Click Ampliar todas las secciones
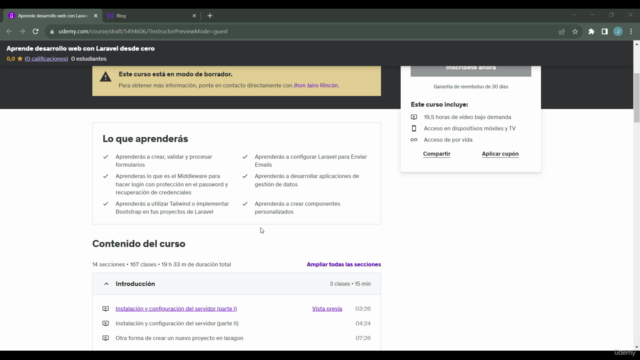 tap(344, 264)
